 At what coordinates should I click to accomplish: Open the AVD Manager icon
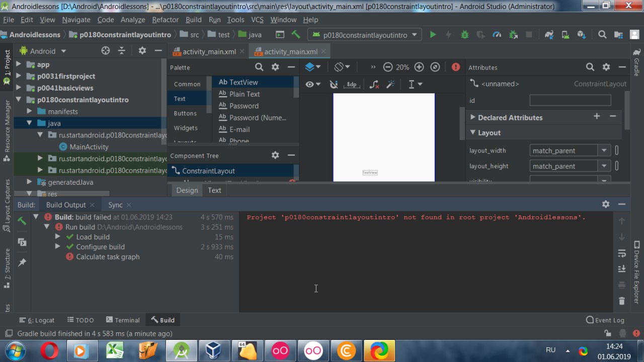tap(566, 35)
